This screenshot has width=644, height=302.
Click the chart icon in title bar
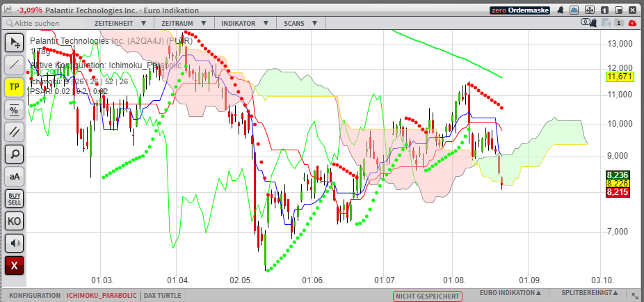click(8, 10)
